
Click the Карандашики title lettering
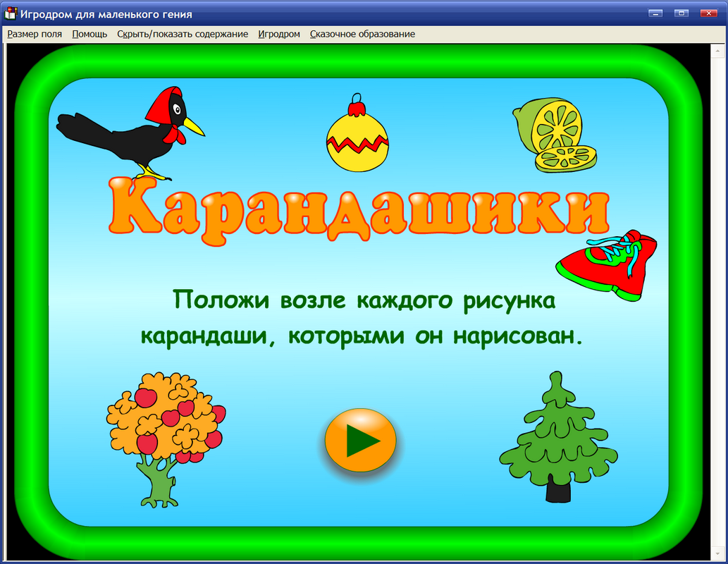(x=359, y=211)
